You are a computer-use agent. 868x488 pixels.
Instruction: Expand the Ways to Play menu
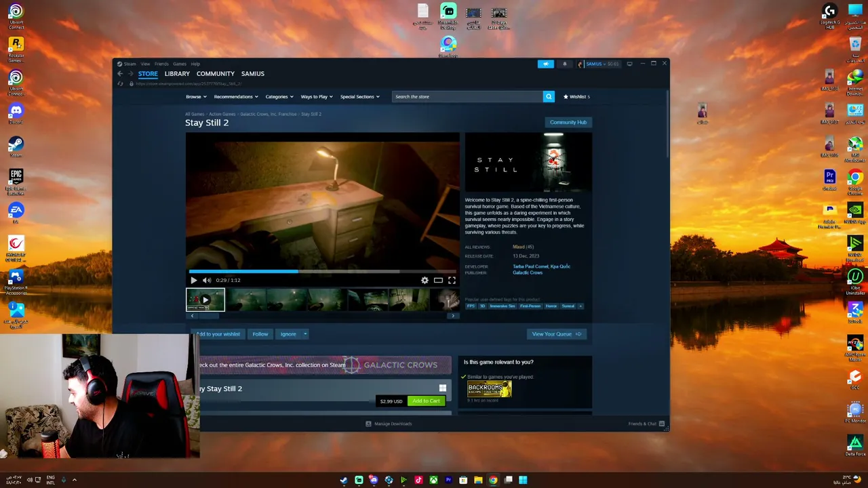(x=317, y=96)
